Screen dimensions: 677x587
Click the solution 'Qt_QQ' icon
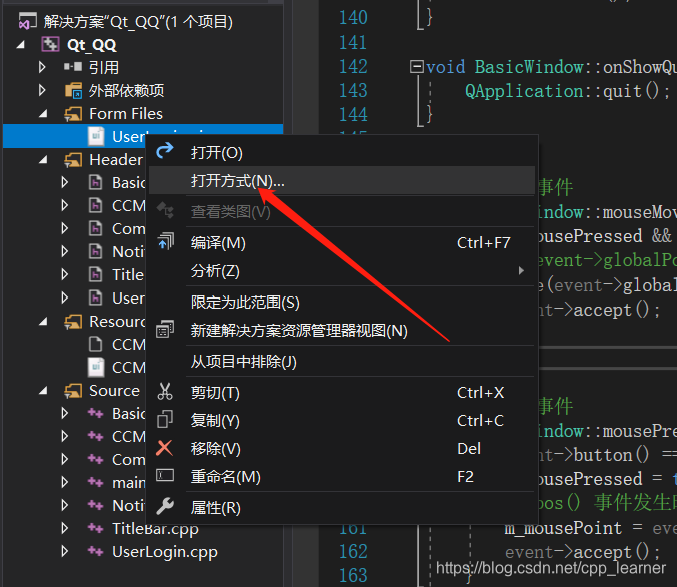tap(27, 20)
